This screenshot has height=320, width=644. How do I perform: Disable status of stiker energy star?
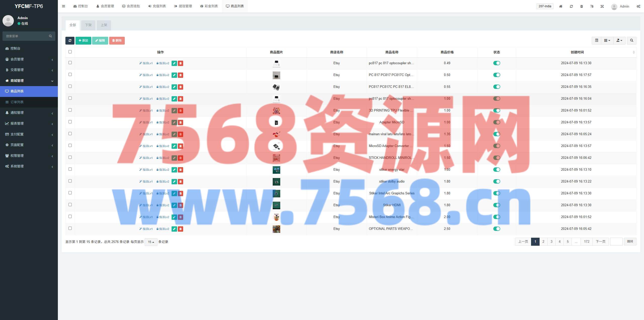coord(496,170)
